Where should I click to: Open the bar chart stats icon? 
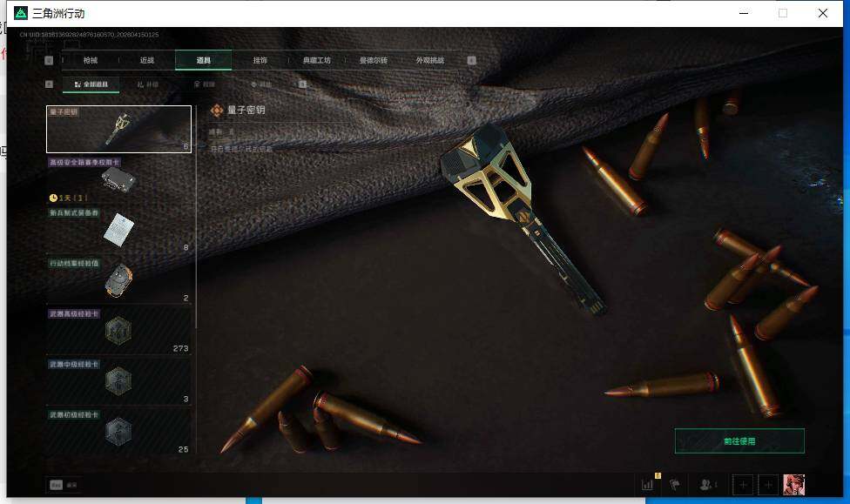click(647, 485)
